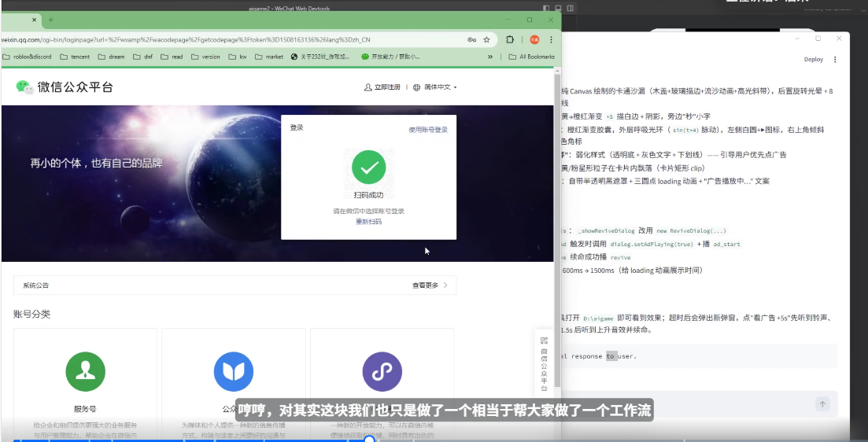This screenshot has width=868, height=442.
Task: Open the Chrome extensions puzzle icon
Action: pos(510,40)
